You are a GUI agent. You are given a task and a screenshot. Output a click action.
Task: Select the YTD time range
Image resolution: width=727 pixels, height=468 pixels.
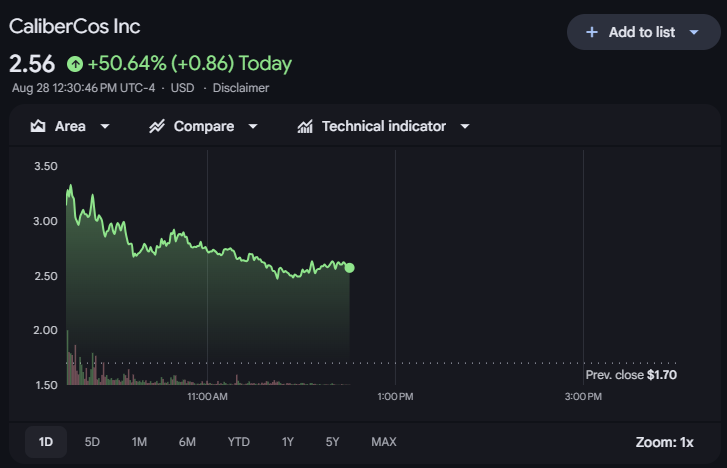pos(239,442)
